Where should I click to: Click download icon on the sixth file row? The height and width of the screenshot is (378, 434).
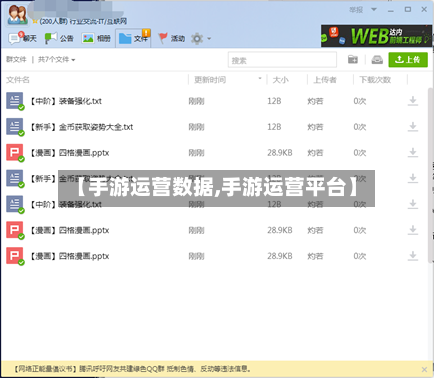(413, 230)
